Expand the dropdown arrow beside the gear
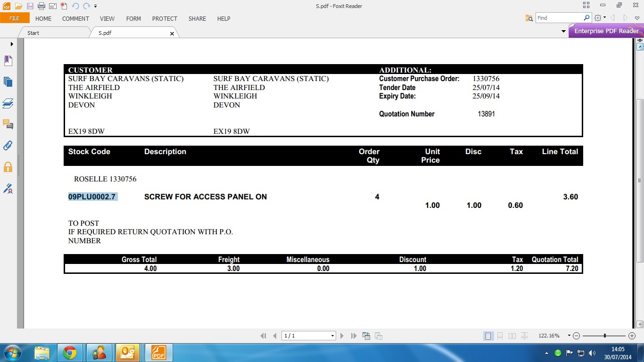 pyautogui.click(x=605, y=18)
